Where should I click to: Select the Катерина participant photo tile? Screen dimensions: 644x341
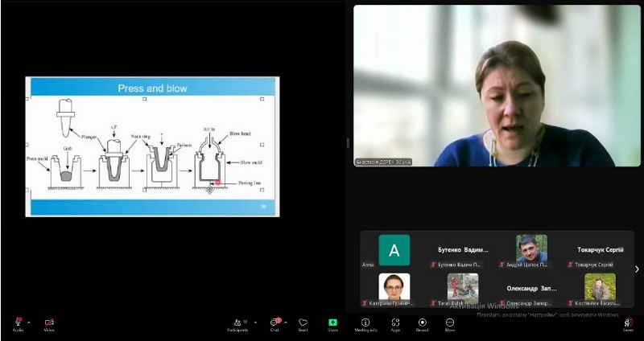[x=394, y=289]
